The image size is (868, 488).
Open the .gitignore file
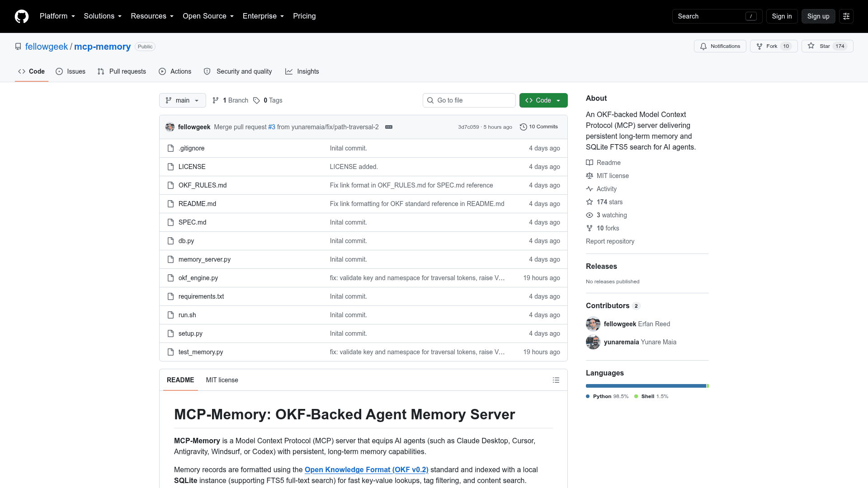tap(191, 148)
